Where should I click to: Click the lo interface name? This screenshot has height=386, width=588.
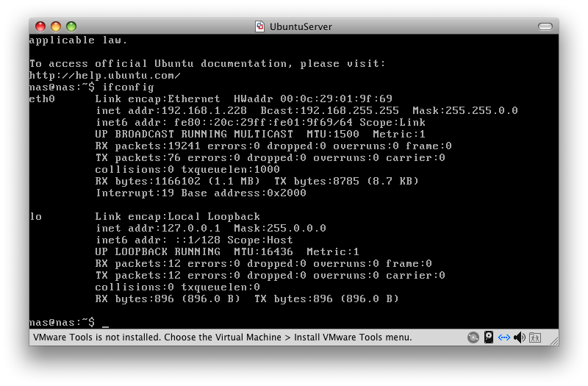pyautogui.click(x=35, y=216)
